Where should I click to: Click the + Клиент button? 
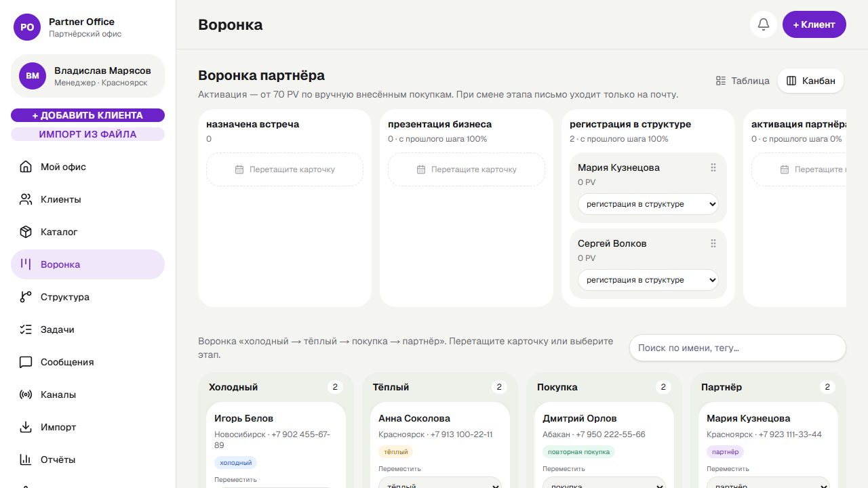pos(814,24)
